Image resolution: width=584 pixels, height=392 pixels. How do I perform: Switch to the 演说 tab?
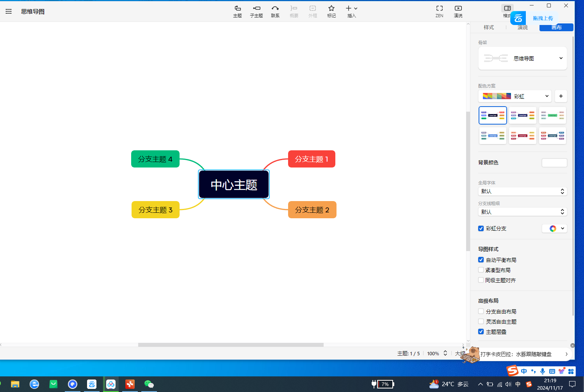pyautogui.click(x=522, y=27)
